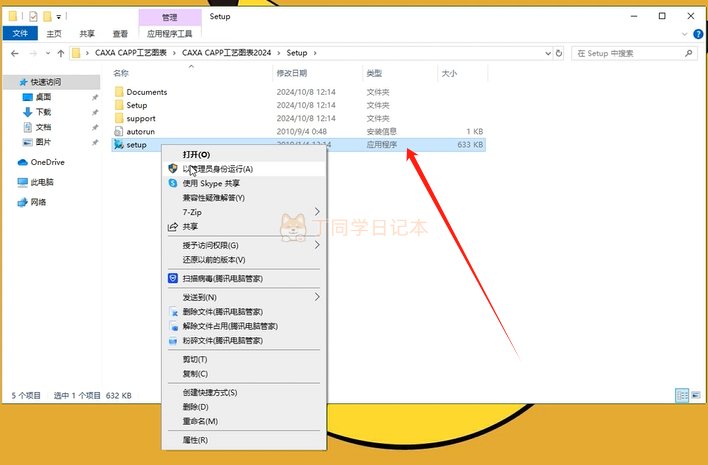
Task: Choose 扫描病毒(腾讯电脑管家) entry
Action: [x=244, y=279]
